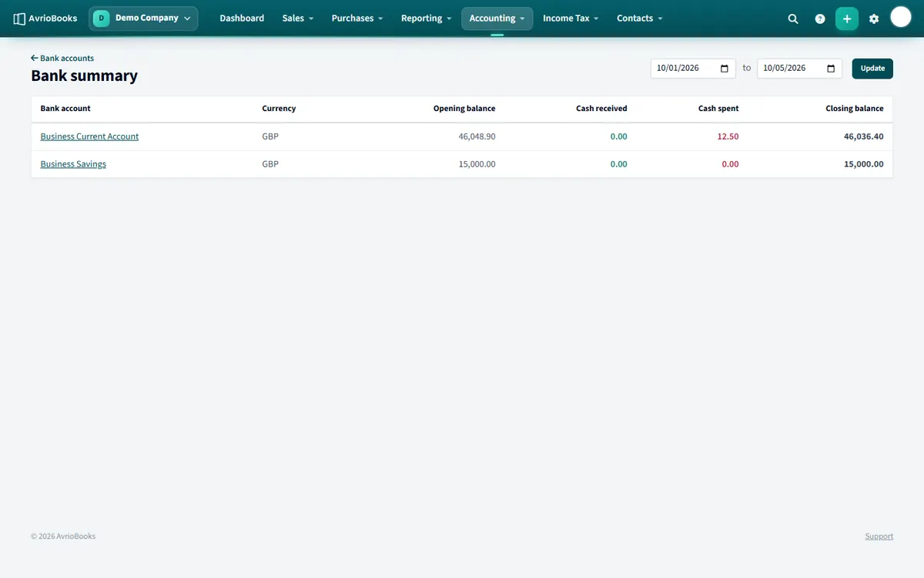This screenshot has height=578, width=924.
Task: Click GBP in Business Current Account row
Action: point(270,136)
